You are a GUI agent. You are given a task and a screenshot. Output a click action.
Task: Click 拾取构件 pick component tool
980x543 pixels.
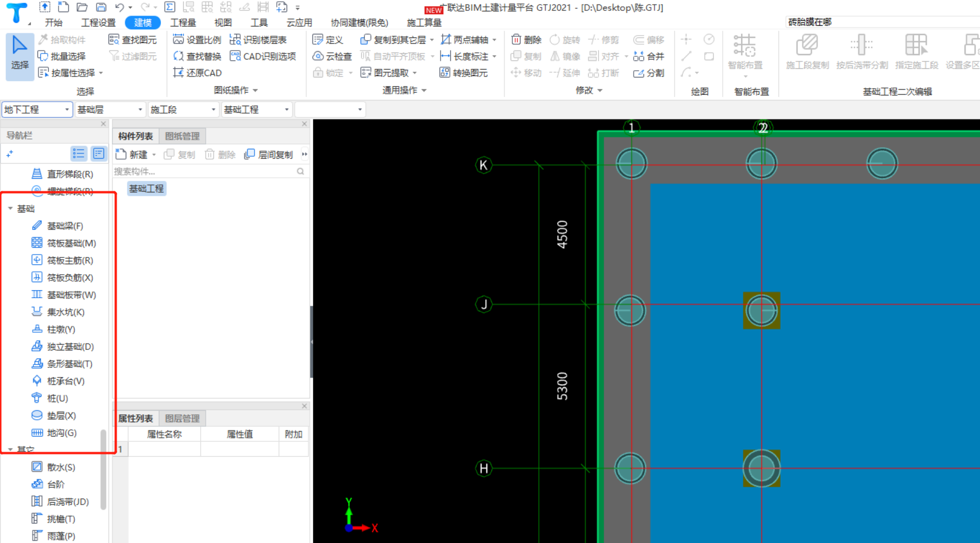point(62,40)
